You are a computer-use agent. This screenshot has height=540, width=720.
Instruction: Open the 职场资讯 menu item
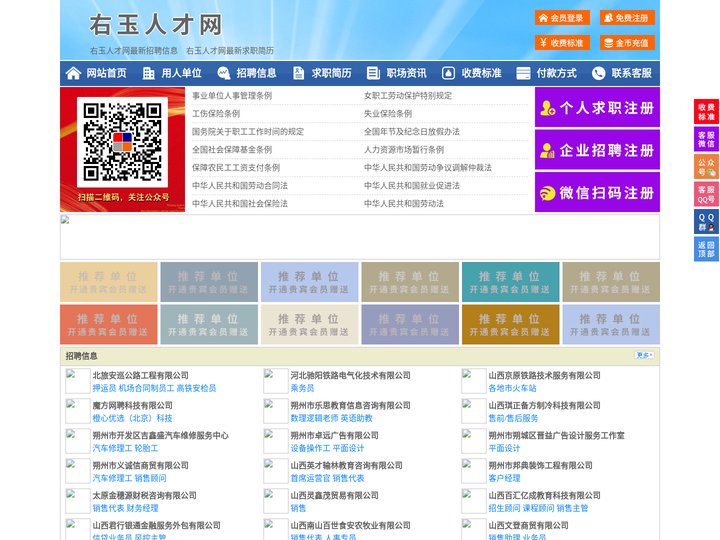pos(406,73)
